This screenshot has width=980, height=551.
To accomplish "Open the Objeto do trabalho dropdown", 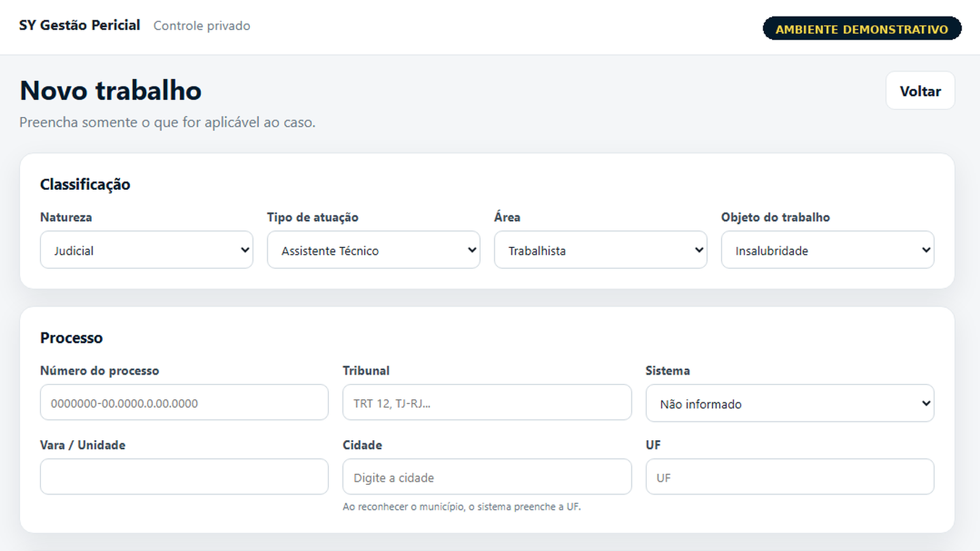I will click(x=827, y=250).
